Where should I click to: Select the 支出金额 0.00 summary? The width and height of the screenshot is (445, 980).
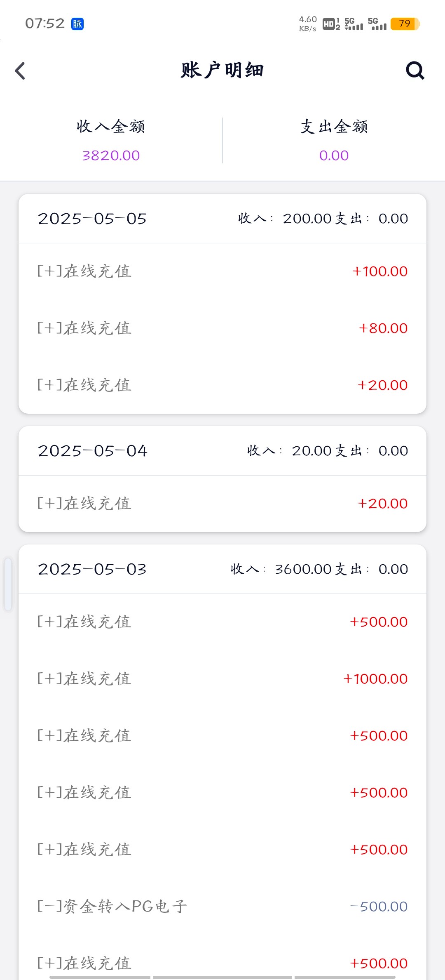pyautogui.click(x=334, y=140)
